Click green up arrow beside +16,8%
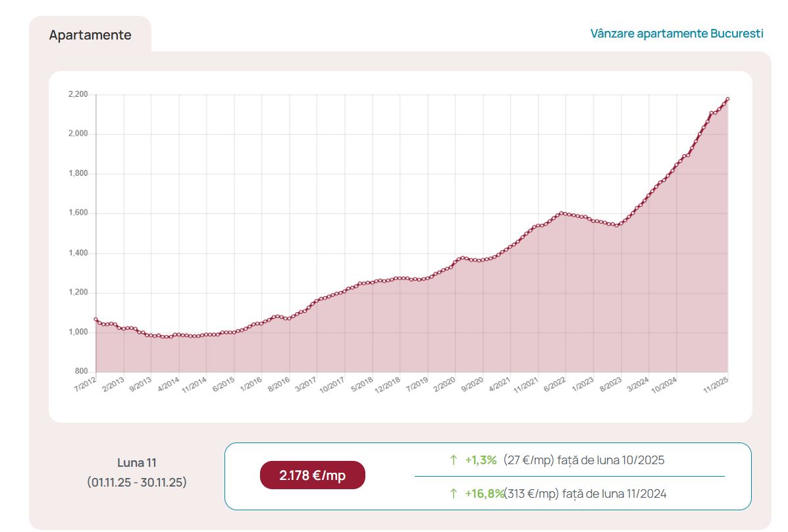This screenshot has width=788, height=532. coord(453,494)
